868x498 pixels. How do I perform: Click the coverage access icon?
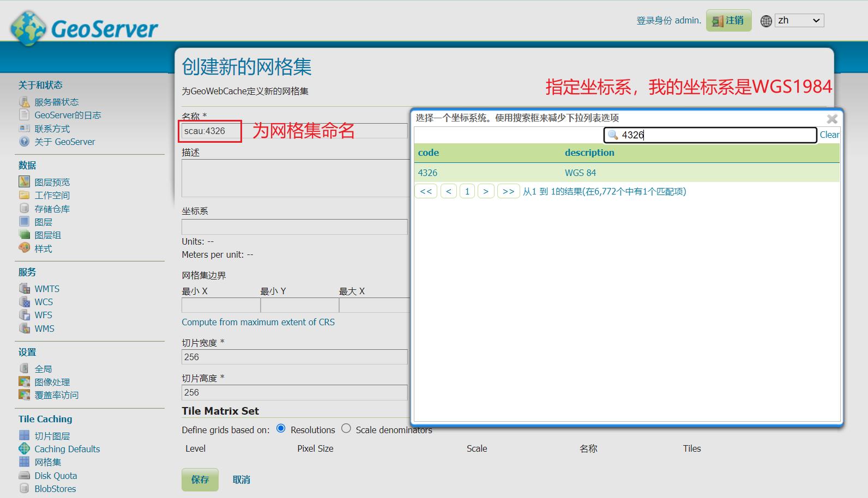[x=25, y=395]
